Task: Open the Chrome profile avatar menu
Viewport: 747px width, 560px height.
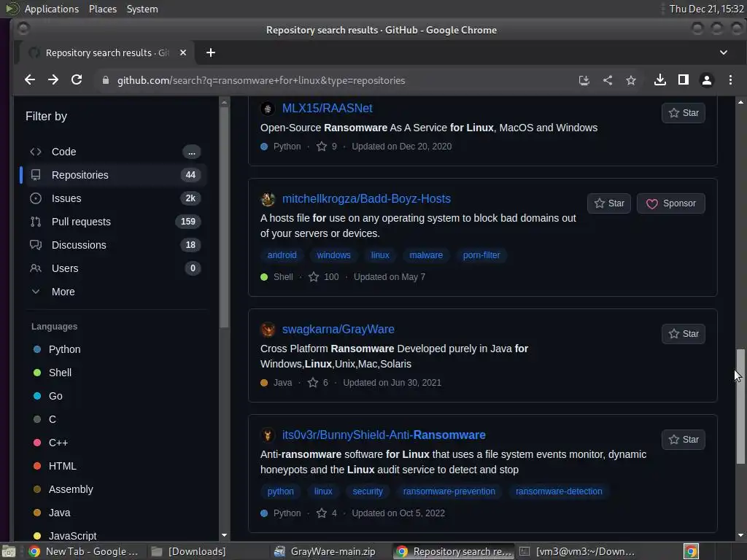Action: [x=706, y=80]
